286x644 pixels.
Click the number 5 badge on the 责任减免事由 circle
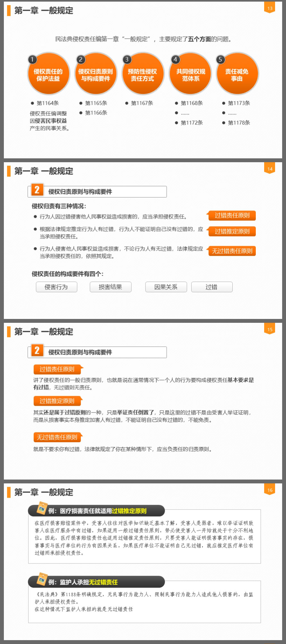pyautogui.click(x=220, y=60)
